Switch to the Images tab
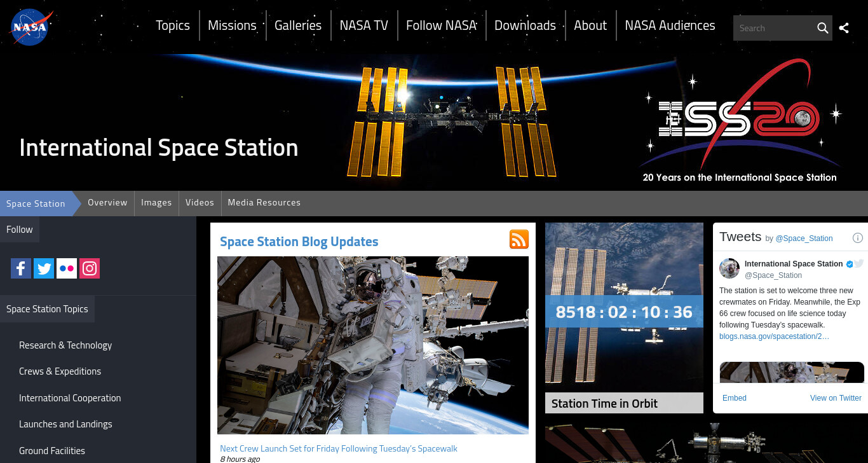Viewport: 868px width, 463px height. (x=156, y=202)
